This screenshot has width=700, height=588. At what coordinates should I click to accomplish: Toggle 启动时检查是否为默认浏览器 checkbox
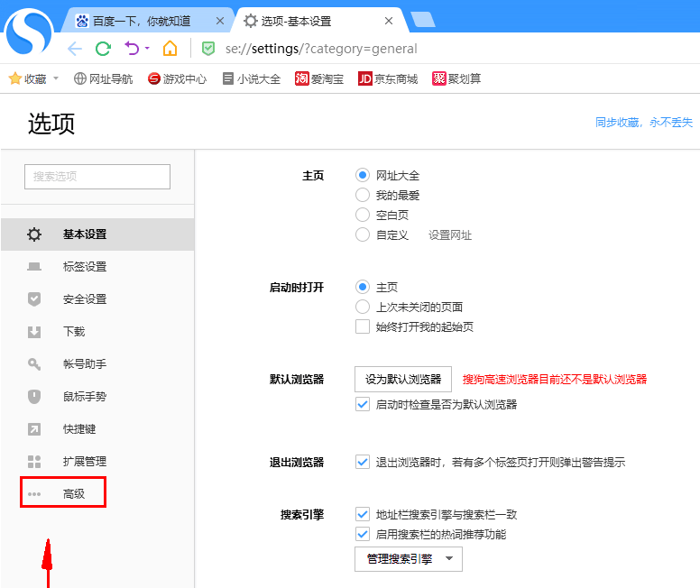point(363,404)
